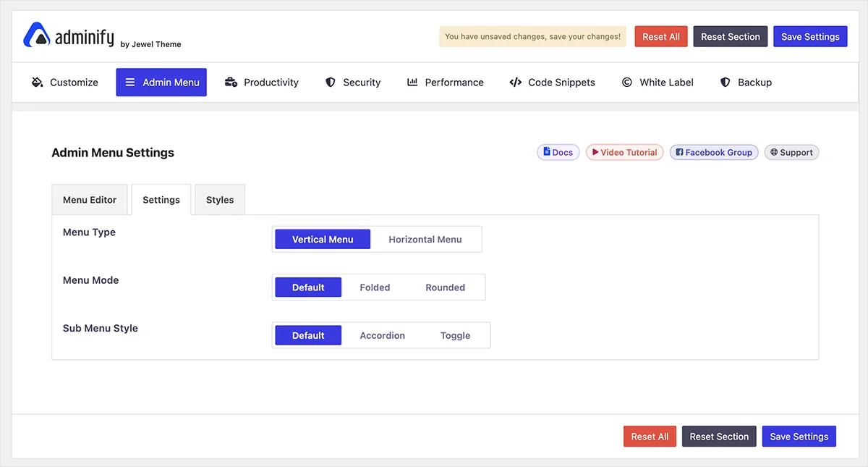Screen dimensions: 868x467
Task: Click the bottom Save Settings button
Action: pos(799,437)
